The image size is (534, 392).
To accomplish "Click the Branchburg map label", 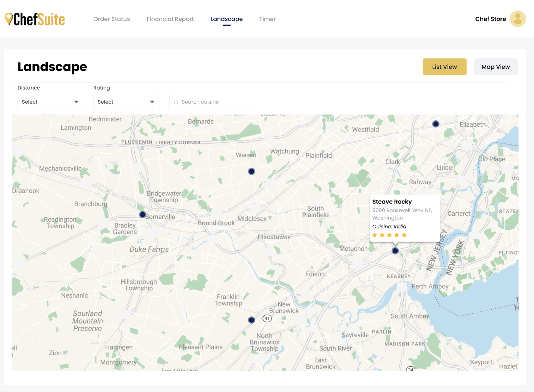I will [x=91, y=204].
